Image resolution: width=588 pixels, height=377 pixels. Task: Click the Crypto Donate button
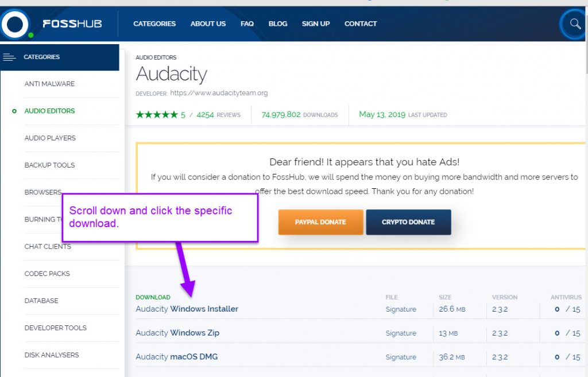[408, 222]
